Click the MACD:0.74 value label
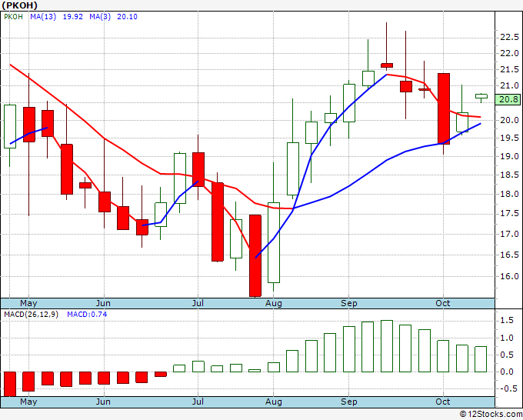 tap(87, 315)
